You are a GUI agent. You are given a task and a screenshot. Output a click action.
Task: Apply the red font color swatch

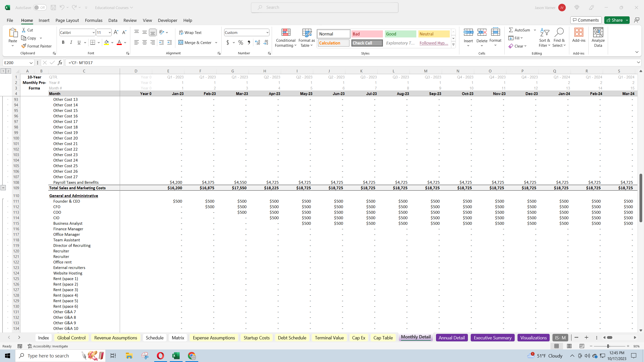119,42
